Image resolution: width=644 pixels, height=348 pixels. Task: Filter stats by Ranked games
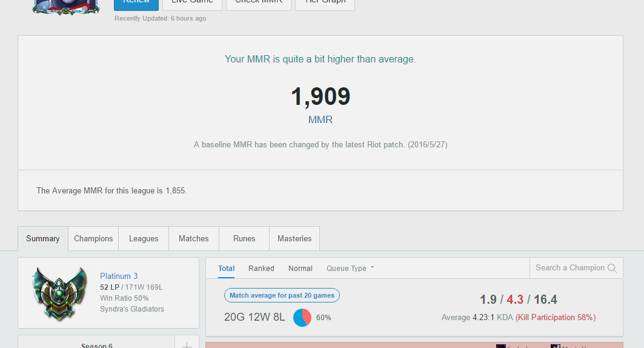pos(261,269)
